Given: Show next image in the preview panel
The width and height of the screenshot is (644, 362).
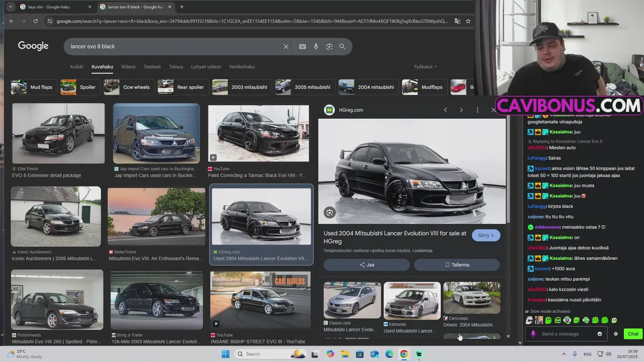Looking at the screenshot, I should pyautogui.click(x=461, y=110).
